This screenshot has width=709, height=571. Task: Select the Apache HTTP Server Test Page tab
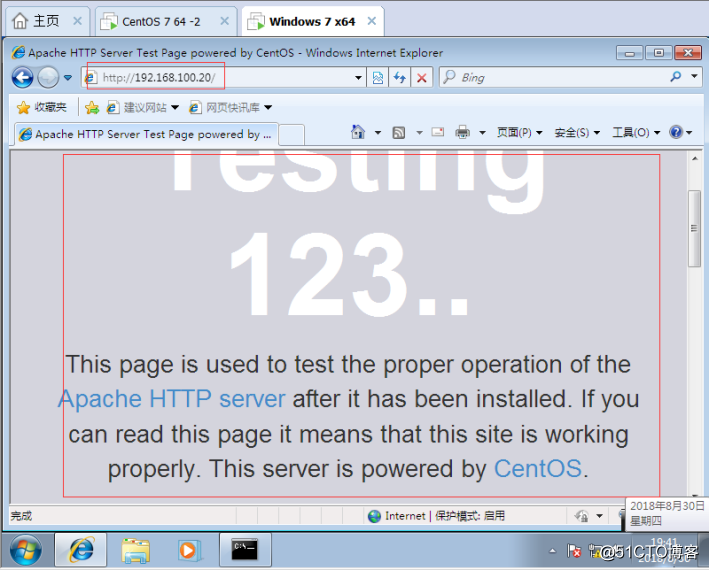point(146,134)
